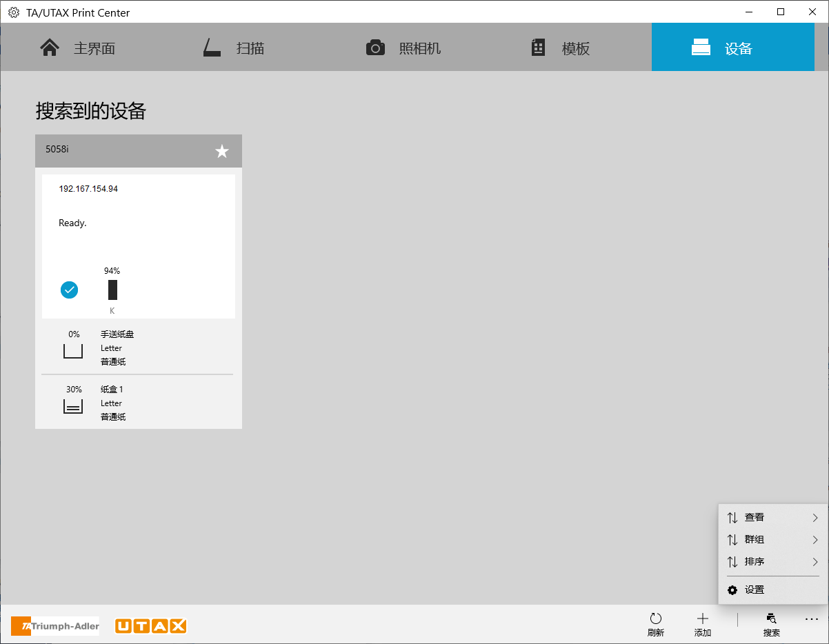Click the UTAX logo link
Image resolution: width=829 pixels, height=644 pixels.
tap(150, 625)
